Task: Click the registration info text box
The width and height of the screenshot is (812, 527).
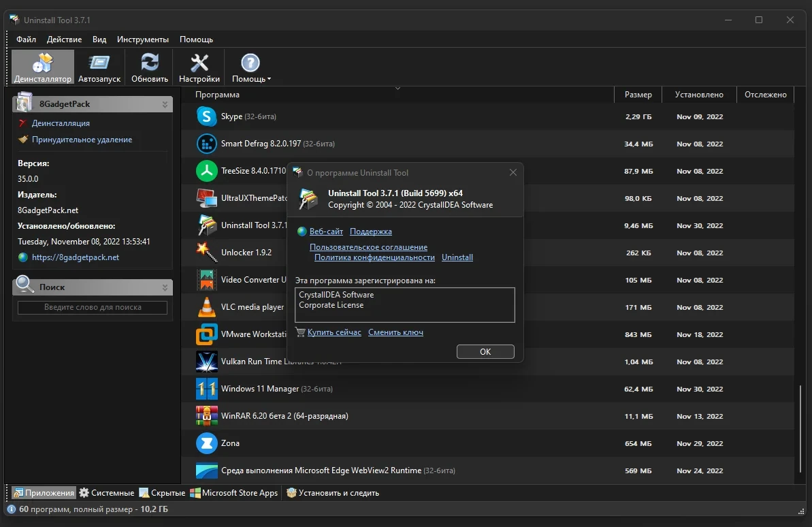Action: pos(405,305)
